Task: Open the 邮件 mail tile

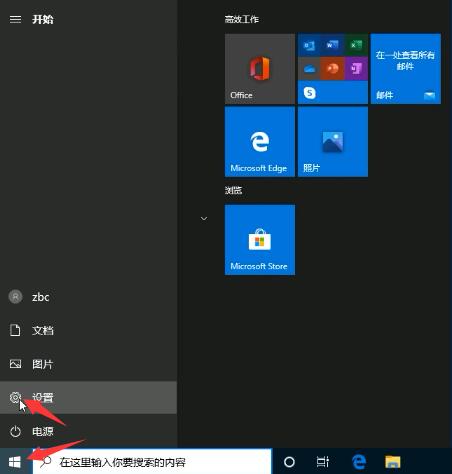Action: 406,69
